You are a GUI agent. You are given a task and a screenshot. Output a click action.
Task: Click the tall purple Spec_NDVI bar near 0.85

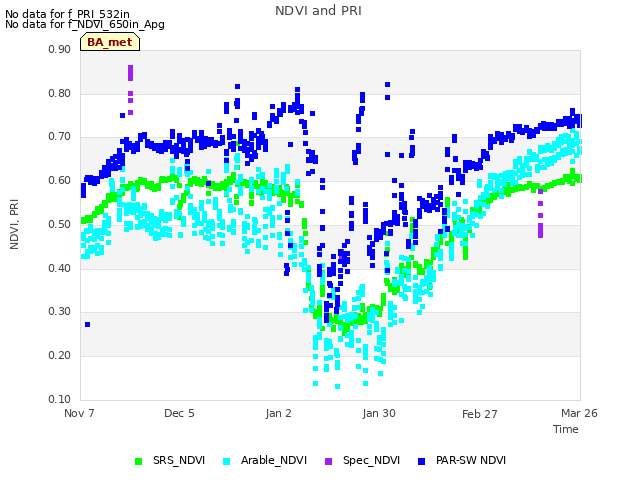coord(131,73)
